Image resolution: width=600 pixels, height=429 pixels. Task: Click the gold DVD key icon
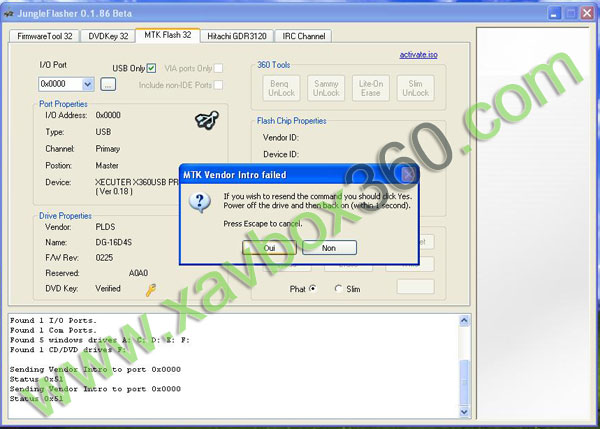pyautogui.click(x=151, y=290)
